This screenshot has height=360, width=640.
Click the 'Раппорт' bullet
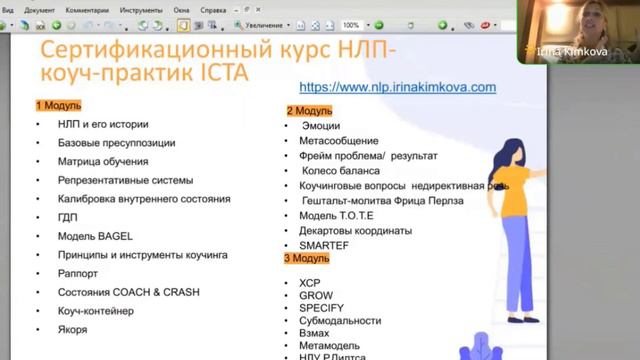[x=78, y=273]
